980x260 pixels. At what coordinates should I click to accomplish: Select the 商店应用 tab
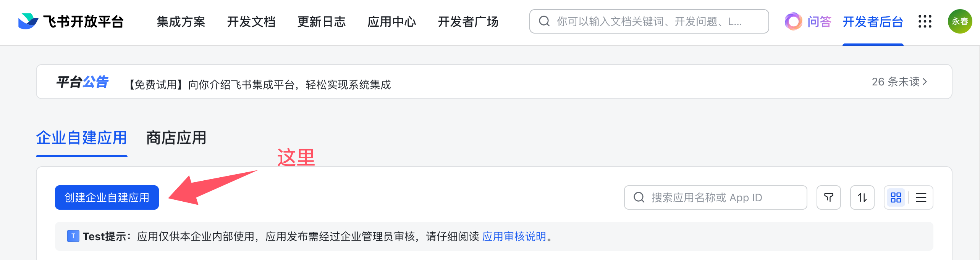[x=176, y=138]
